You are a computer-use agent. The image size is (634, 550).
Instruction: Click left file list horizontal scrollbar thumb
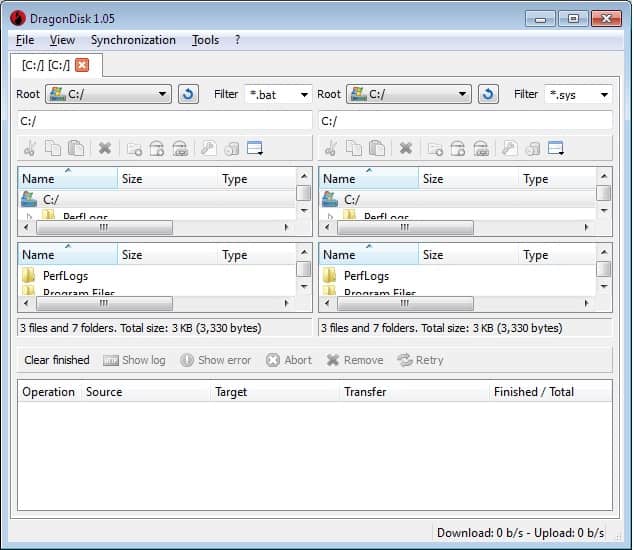(104, 303)
